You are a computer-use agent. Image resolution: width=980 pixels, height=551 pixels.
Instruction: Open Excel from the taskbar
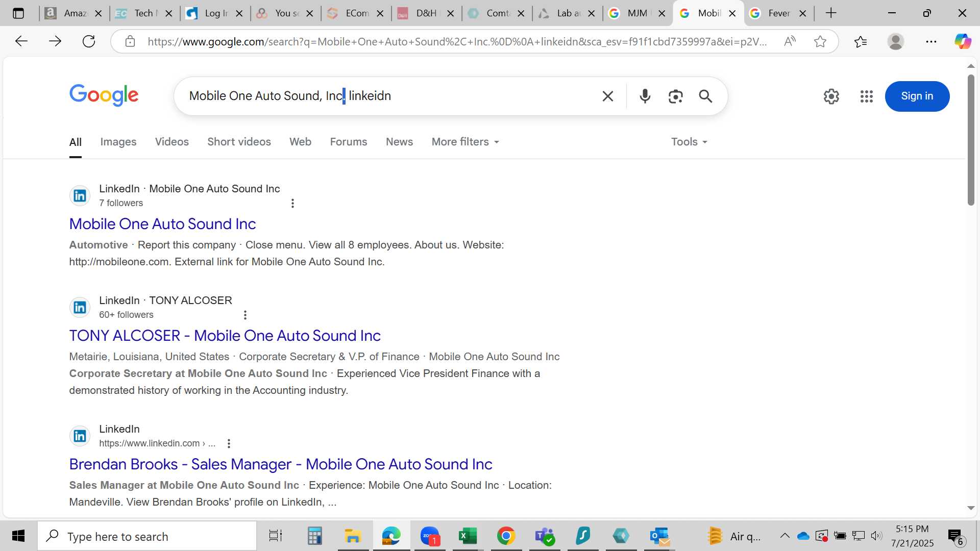point(467,536)
